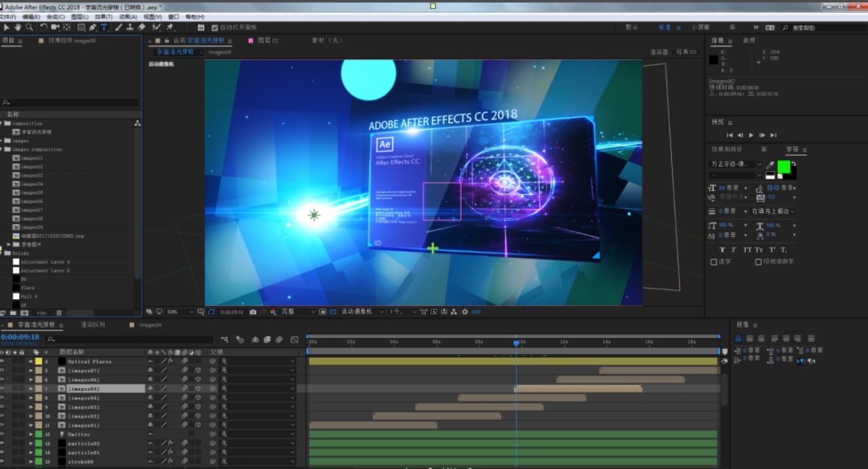Select the Pen tool
Screen dimensions: 868x469
pyautogui.click(x=93, y=28)
